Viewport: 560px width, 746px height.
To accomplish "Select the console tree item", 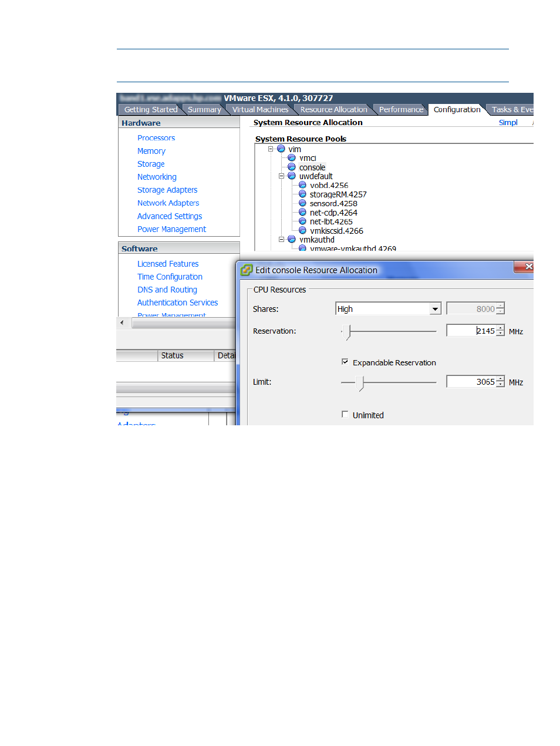I will point(312,167).
